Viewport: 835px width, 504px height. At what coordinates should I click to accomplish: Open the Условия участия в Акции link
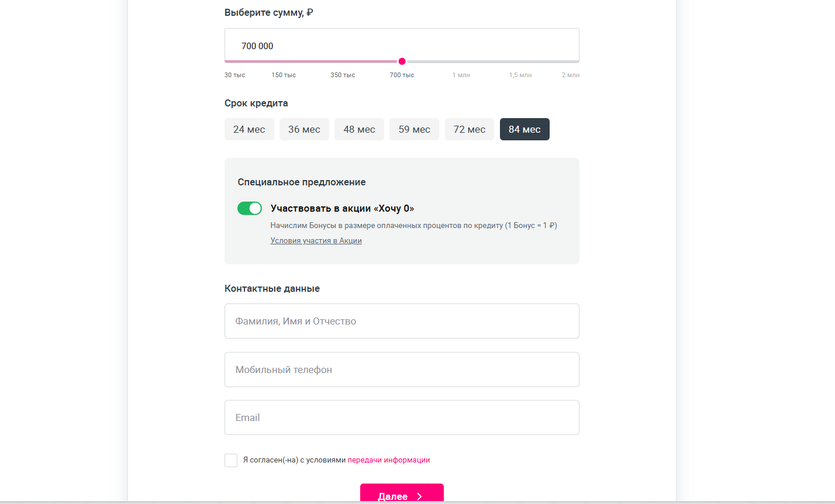316,241
